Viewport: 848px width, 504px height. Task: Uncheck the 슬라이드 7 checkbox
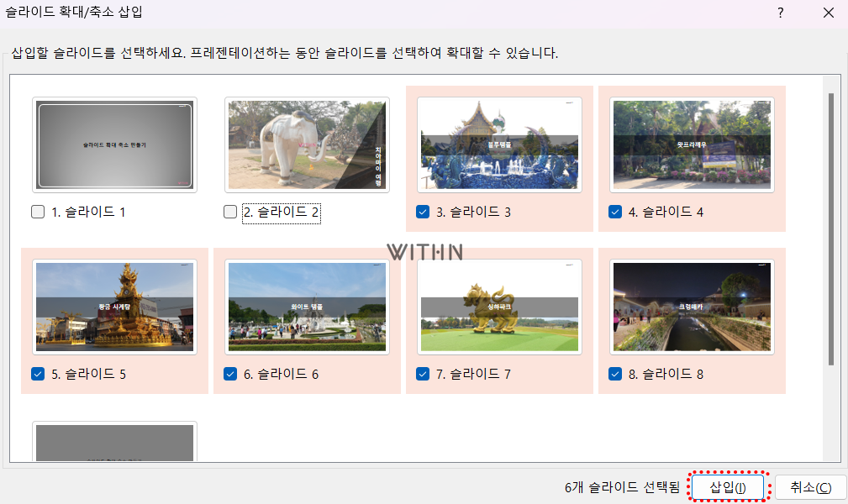tap(423, 374)
